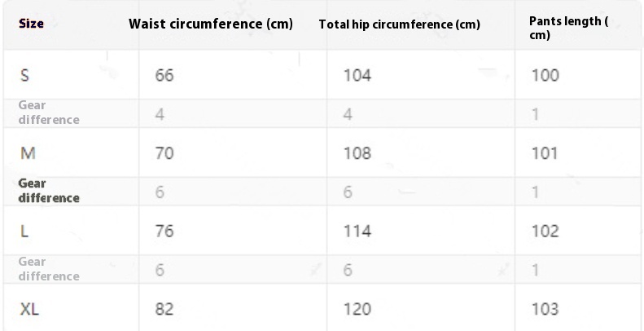Image resolution: width=644 pixels, height=331 pixels.
Task: Select pants length value 103
Action: pos(545,309)
